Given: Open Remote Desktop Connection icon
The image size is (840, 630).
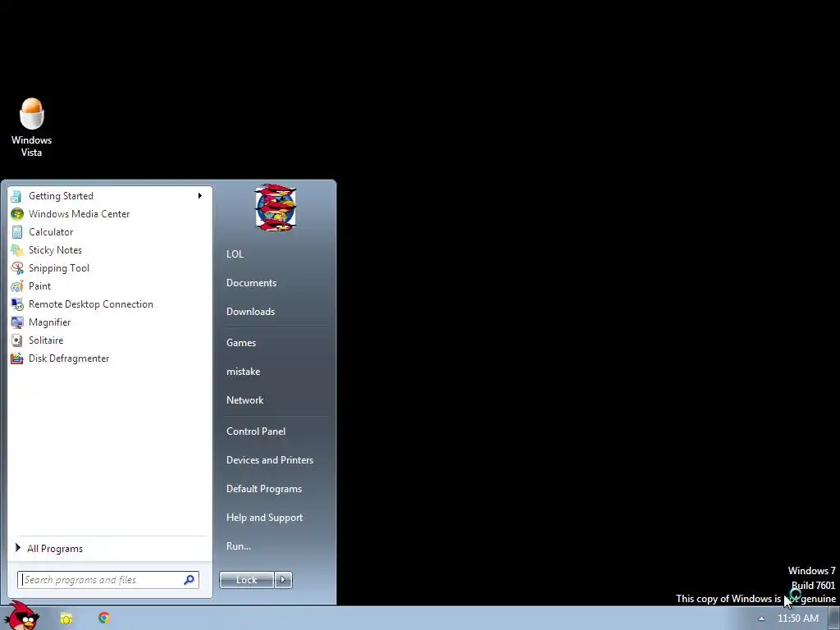Looking at the screenshot, I should tap(16, 304).
